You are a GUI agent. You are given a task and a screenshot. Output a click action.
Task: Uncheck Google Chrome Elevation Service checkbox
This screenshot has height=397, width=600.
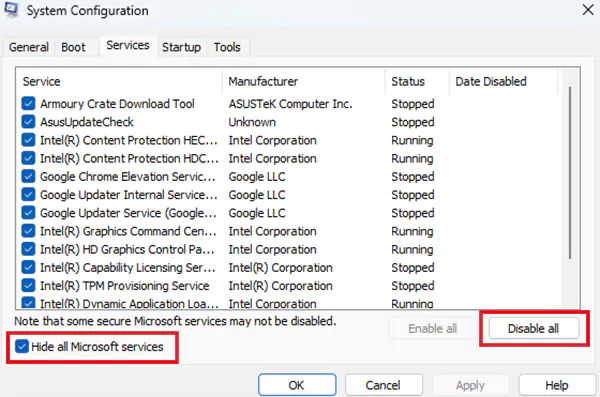[28, 176]
